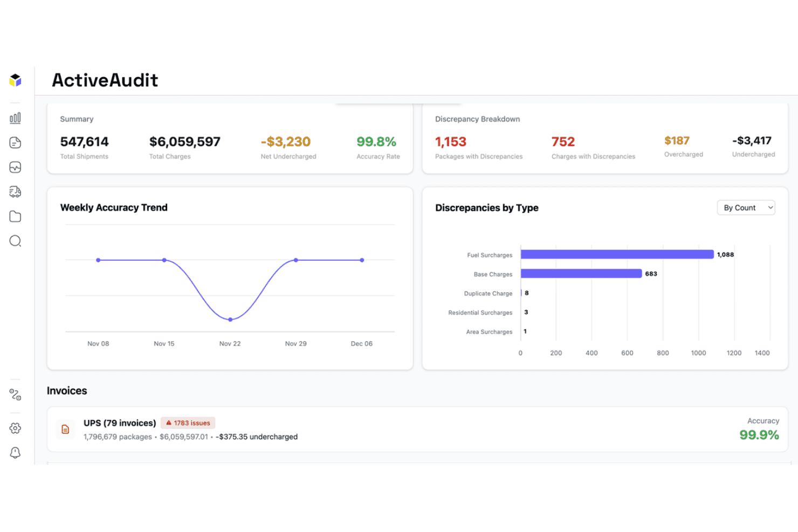
Task: Click the Base Charges bar
Action: pyautogui.click(x=581, y=274)
